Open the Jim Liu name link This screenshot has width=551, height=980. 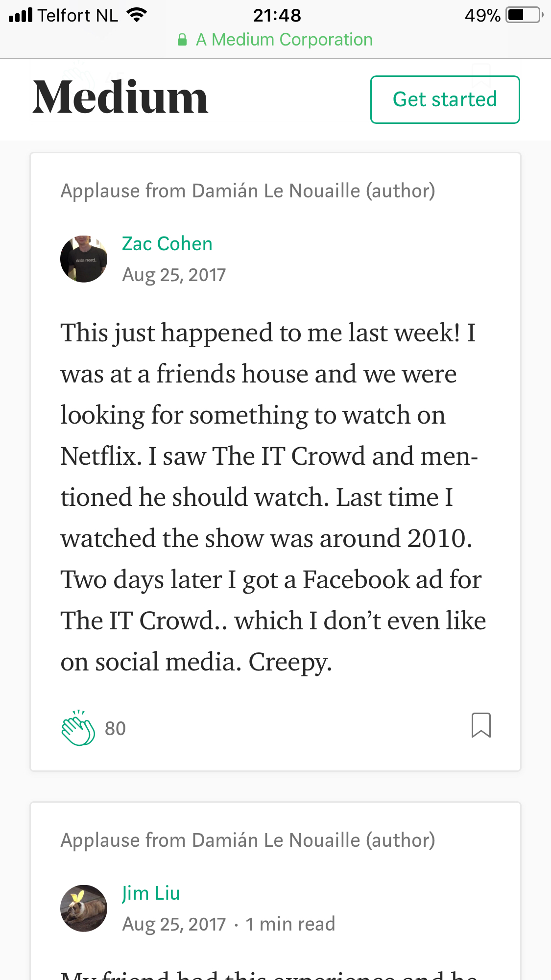point(151,893)
